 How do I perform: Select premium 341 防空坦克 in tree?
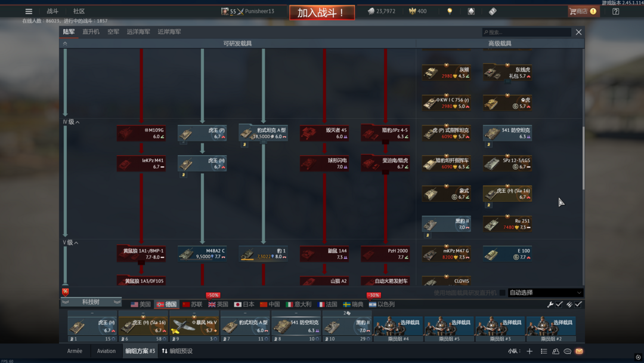coord(507,133)
